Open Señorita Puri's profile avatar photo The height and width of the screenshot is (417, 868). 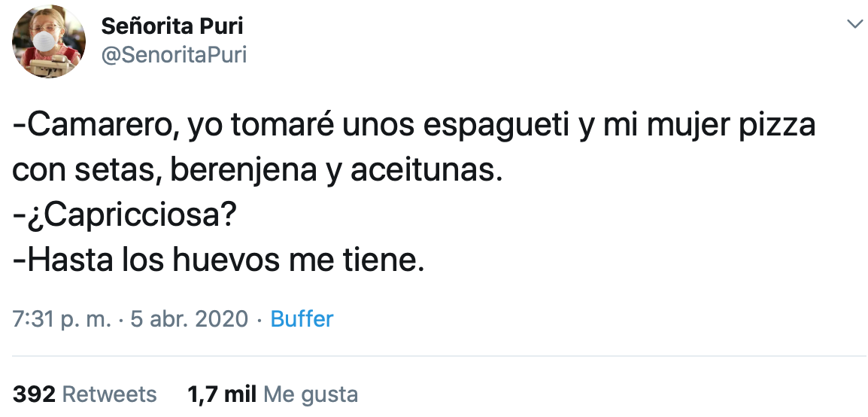click(x=49, y=41)
